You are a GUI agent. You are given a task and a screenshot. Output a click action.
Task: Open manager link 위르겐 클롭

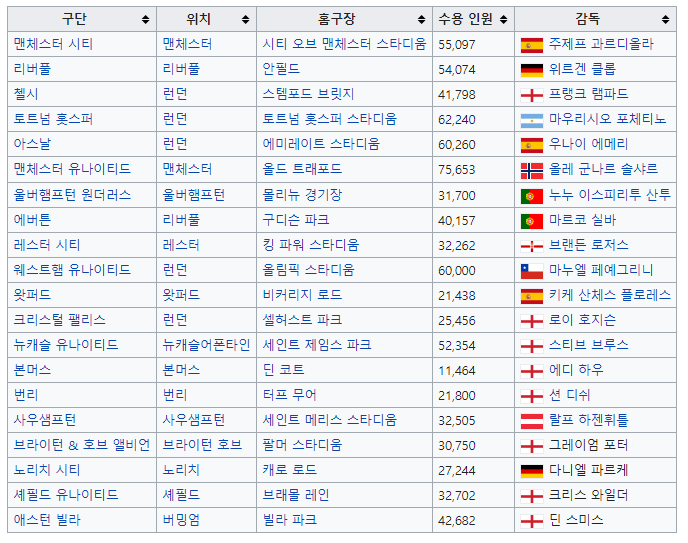[x=583, y=69]
